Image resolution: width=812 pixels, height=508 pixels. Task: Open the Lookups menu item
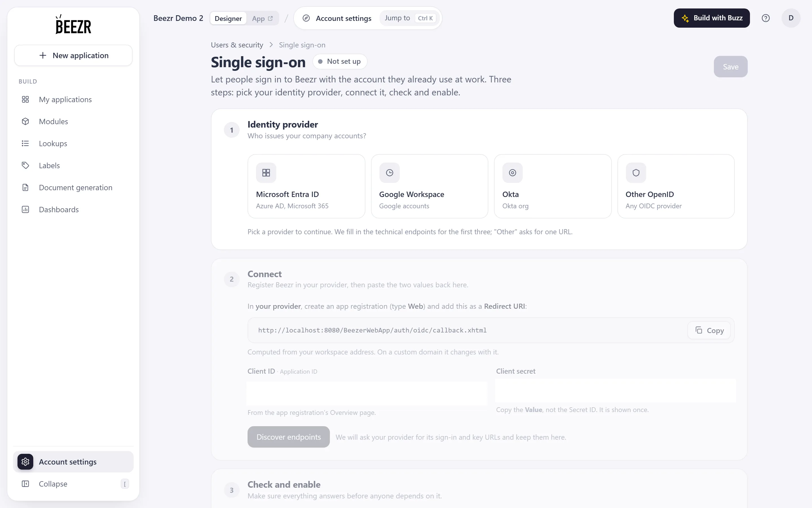[x=73, y=143]
